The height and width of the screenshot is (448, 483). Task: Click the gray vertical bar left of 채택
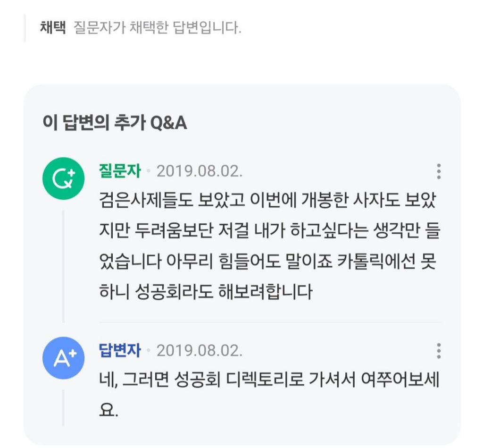point(25,27)
